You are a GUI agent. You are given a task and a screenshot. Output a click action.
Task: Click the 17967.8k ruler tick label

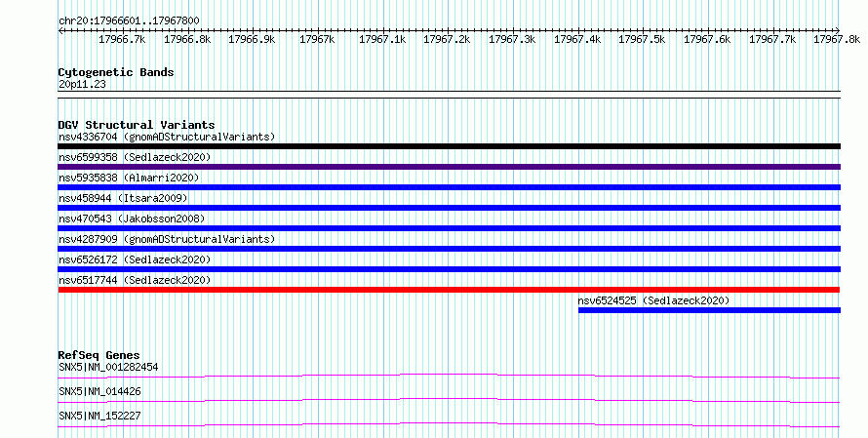click(837, 39)
